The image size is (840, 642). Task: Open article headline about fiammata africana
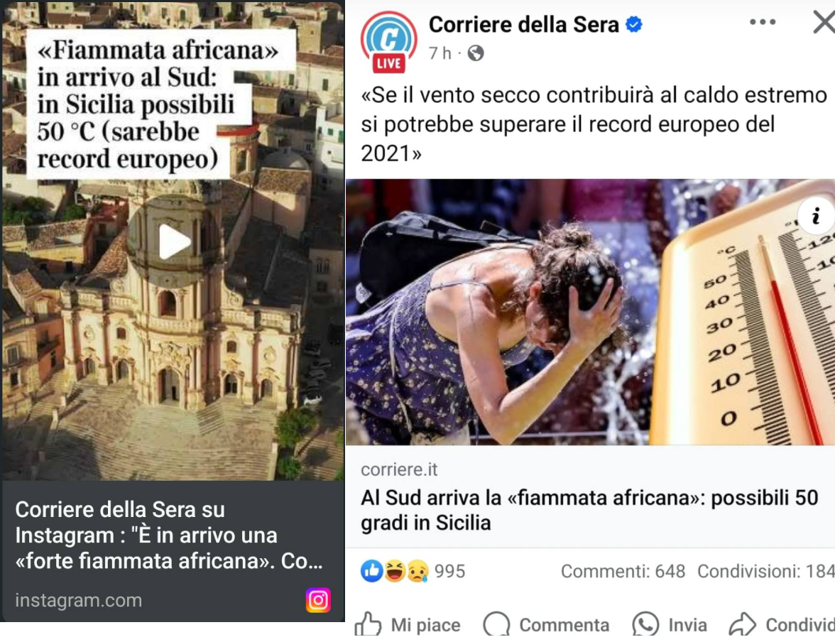(589, 510)
